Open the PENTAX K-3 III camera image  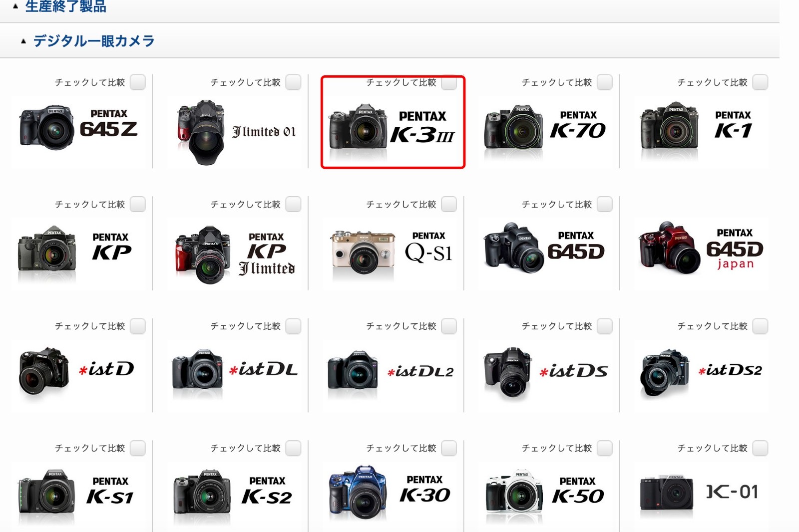pos(358,126)
